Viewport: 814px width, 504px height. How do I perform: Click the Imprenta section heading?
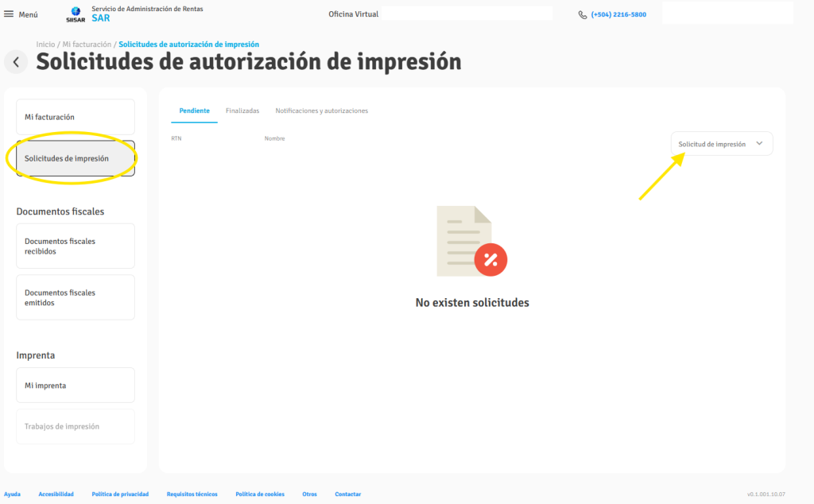pyautogui.click(x=35, y=355)
